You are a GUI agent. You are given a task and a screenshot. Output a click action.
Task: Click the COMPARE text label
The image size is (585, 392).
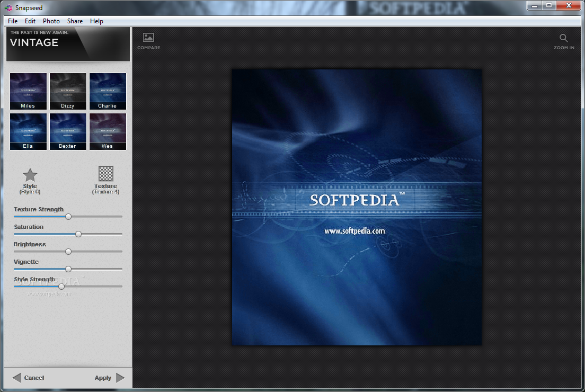149,48
